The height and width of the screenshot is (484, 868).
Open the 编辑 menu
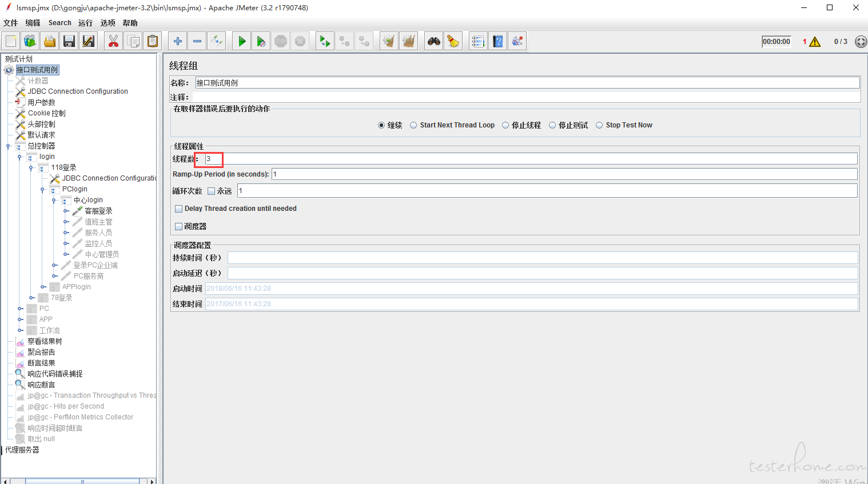33,23
